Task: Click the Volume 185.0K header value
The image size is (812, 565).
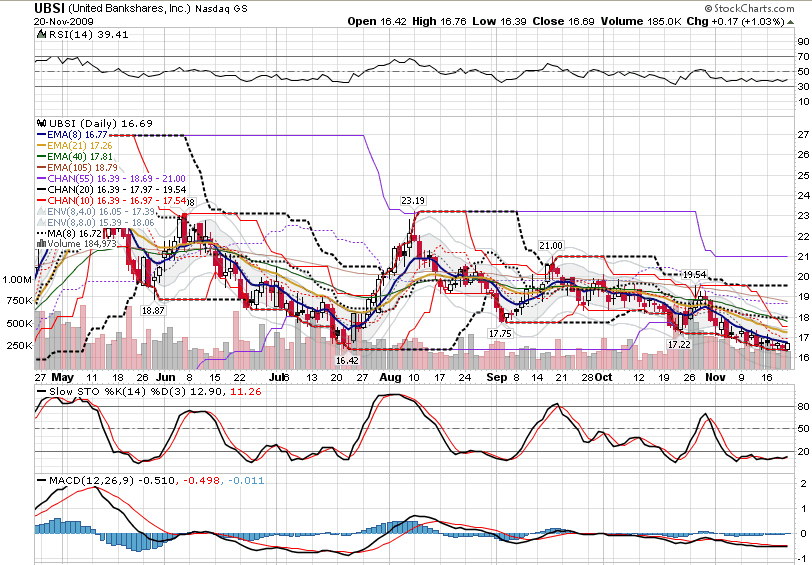Action: tap(641, 22)
